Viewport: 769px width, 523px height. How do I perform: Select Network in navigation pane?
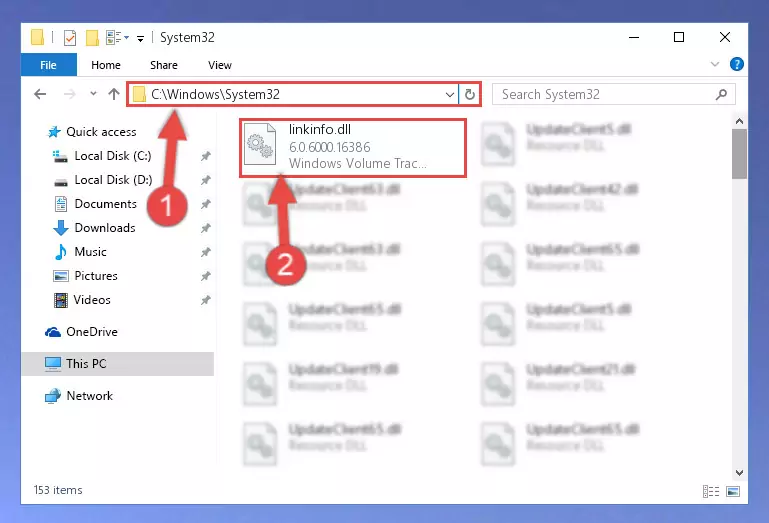click(90, 396)
